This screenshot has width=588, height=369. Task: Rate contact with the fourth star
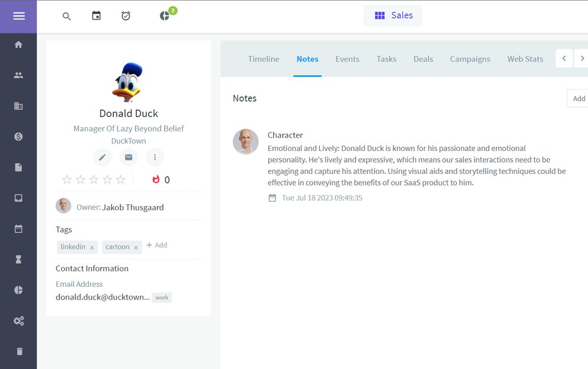pyautogui.click(x=107, y=180)
